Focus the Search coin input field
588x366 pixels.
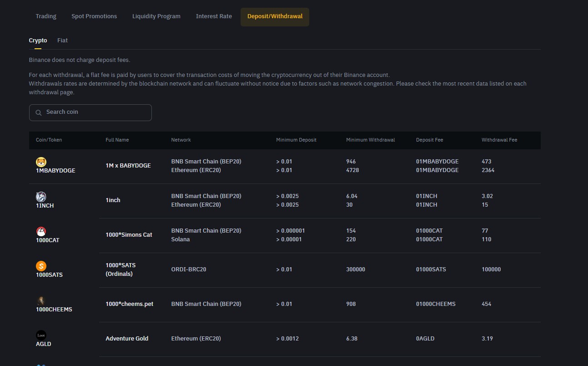(95, 112)
